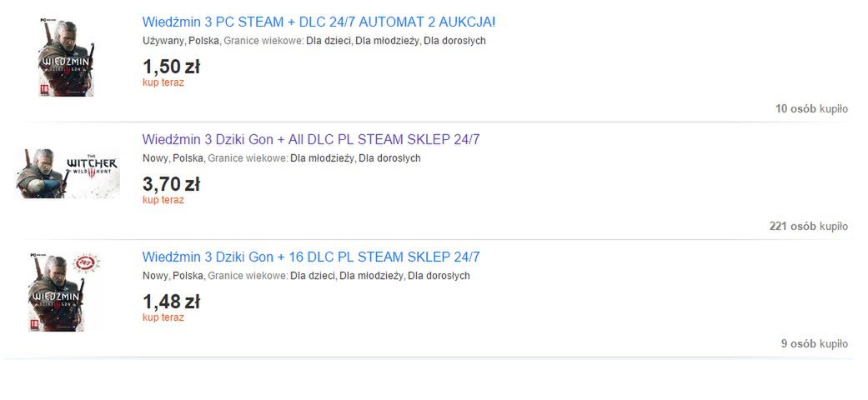Click the 1,48 zł price

pos(171,302)
